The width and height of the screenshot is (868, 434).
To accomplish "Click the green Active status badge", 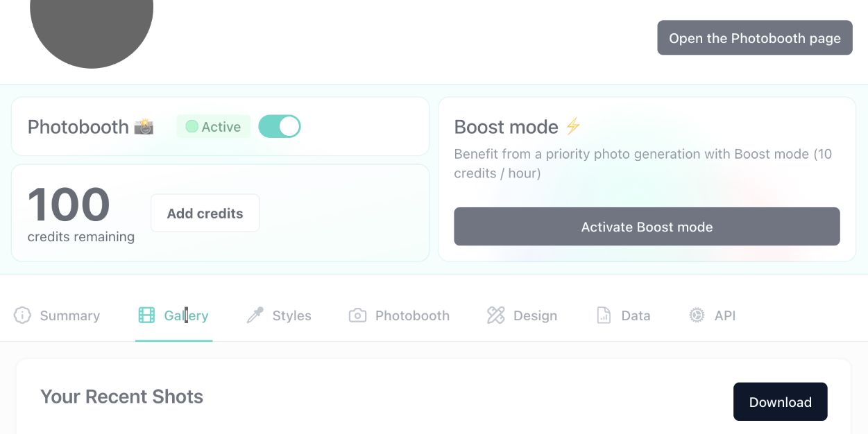I will point(213,127).
